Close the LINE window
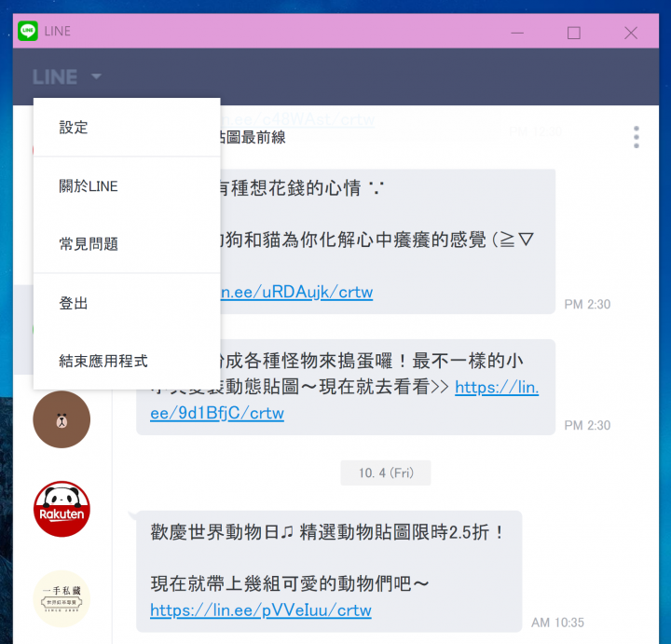 click(631, 33)
